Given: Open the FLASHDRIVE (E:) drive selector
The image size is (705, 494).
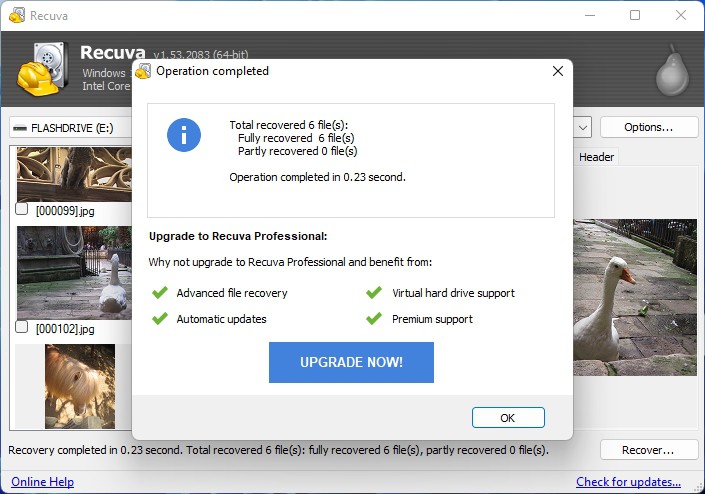Looking at the screenshot, I should point(71,128).
